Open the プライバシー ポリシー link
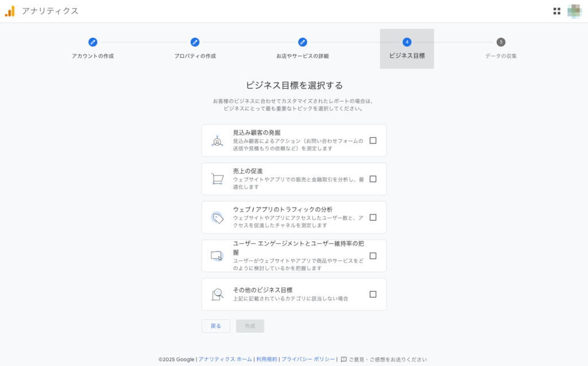The height and width of the screenshot is (366, 588). pyautogui.click(x=308, y=357)
